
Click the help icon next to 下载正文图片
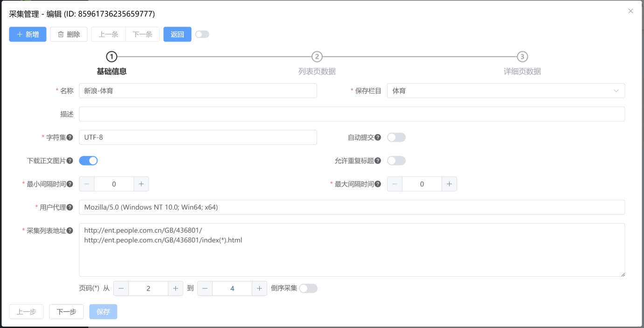tap(70, 161)
